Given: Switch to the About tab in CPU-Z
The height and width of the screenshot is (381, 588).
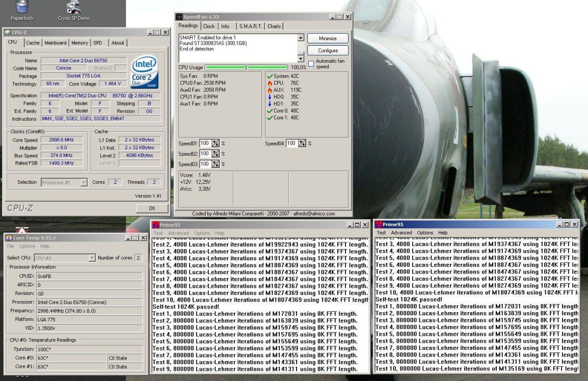Looking at the screenshot, I should click(118, 43).
